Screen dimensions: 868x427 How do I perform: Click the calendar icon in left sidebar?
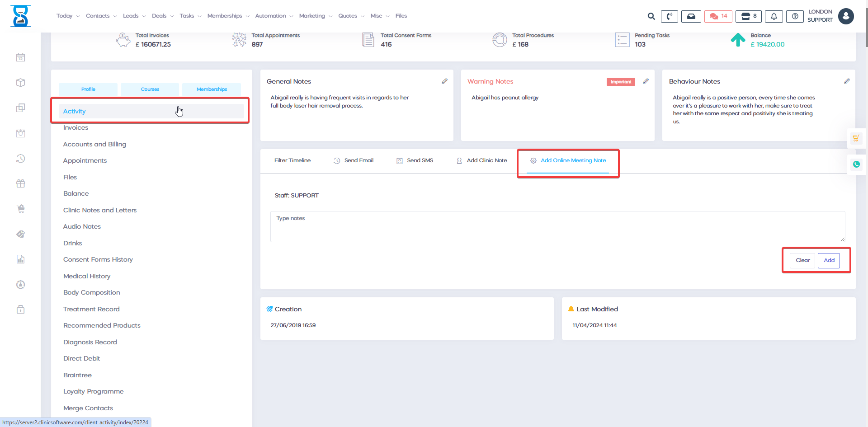click(x=20, y=57)
